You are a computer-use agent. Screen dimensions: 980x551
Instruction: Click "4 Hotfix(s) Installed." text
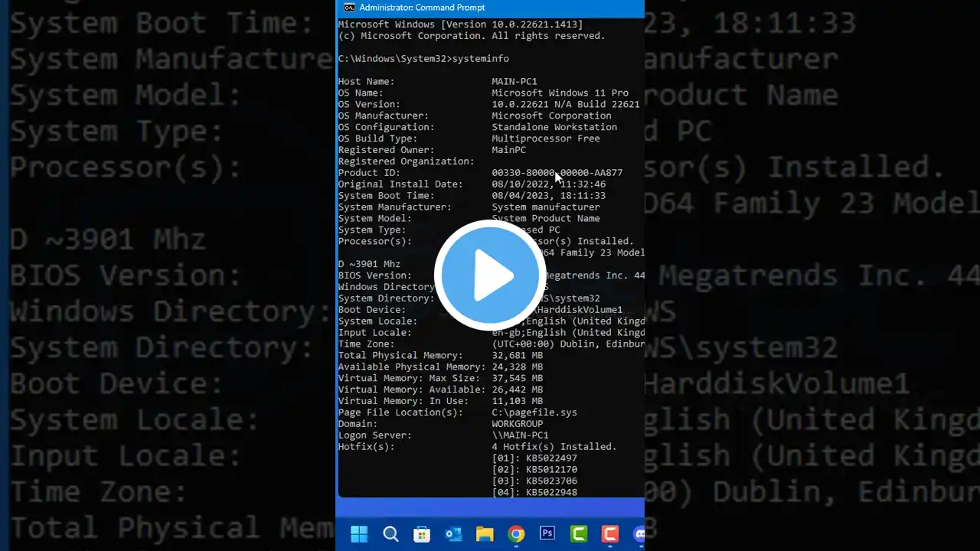[x=554, y=447]
